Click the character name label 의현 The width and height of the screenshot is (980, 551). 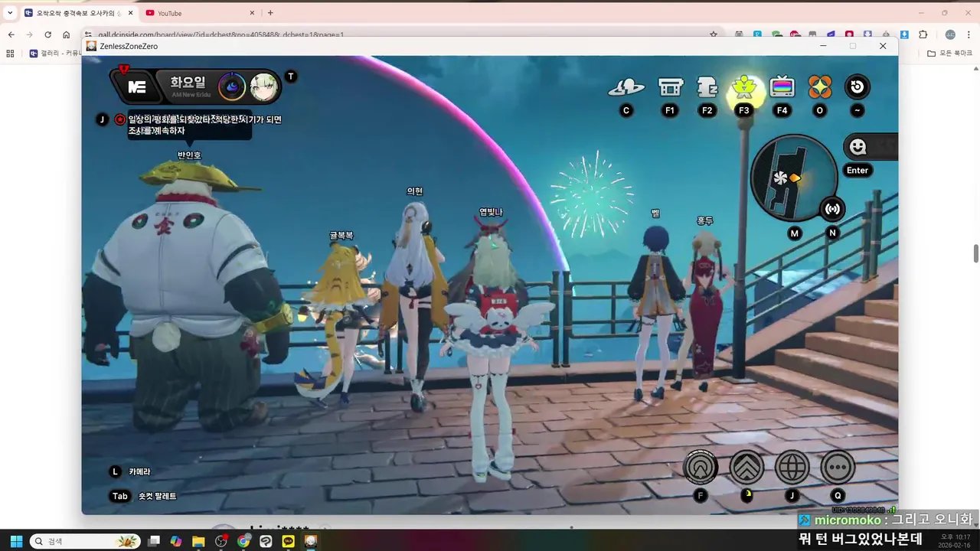(414, 191)
